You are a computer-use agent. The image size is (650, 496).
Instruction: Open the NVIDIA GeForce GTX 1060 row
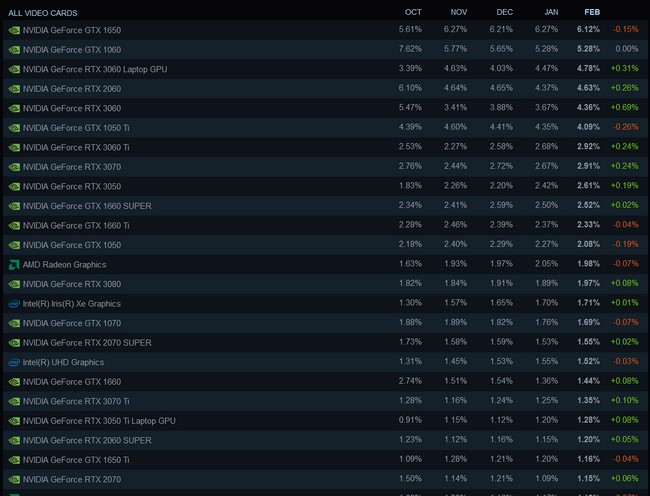tap(325, 50)
